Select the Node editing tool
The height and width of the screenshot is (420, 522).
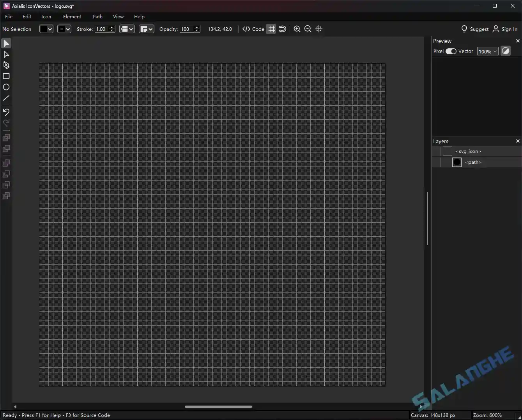pos(6,54)
